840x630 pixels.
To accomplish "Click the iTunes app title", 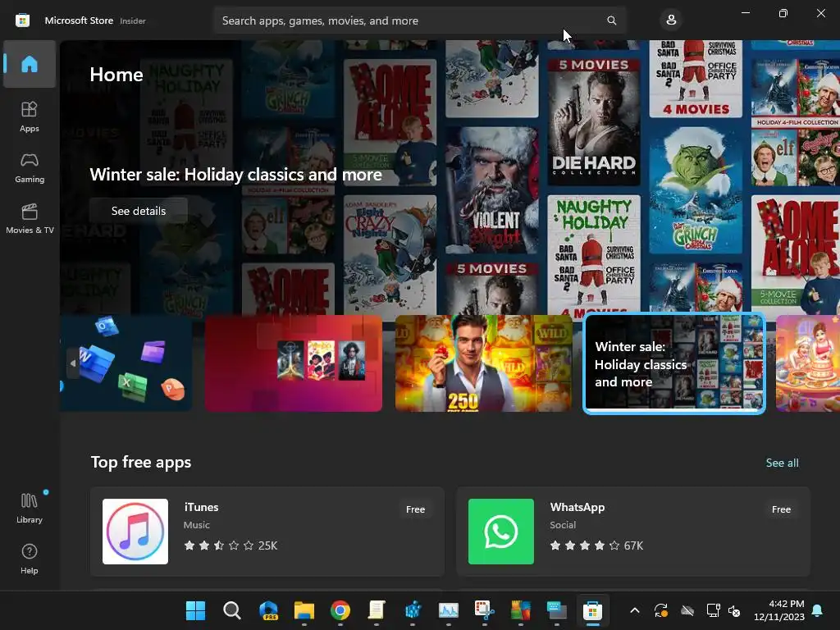I will tap(201, 507).
